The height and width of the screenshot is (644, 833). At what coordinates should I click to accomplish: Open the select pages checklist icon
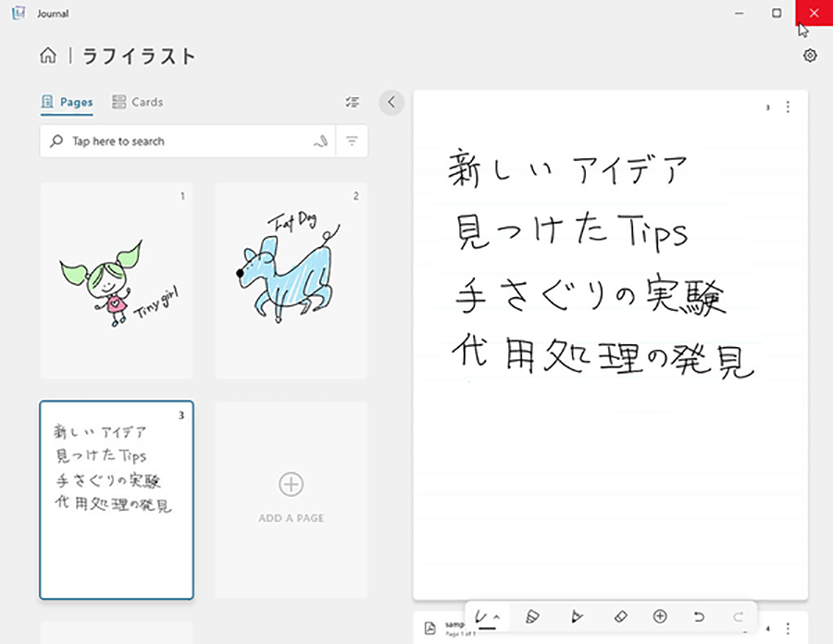[352, 102]
